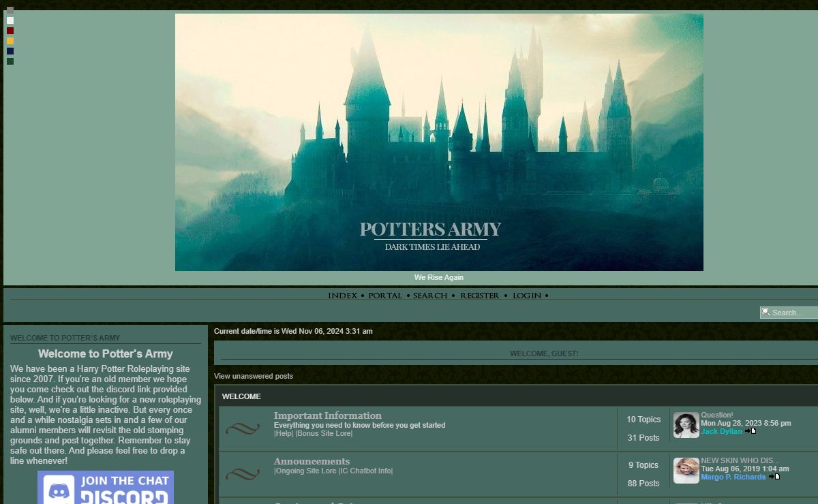The image size is (818, 504).
Task: Go to the Index page
Action: [342, 296]
